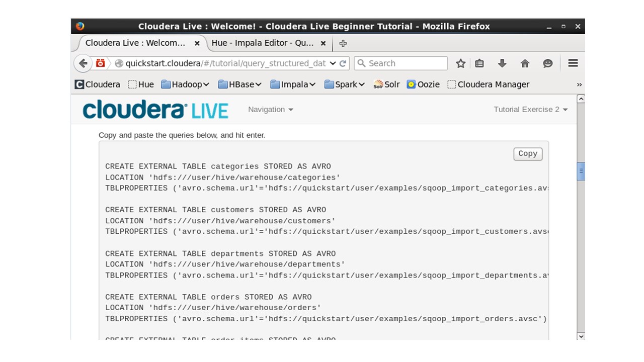Expand the Impala bookmarks folder

click(x=293, y=84)
